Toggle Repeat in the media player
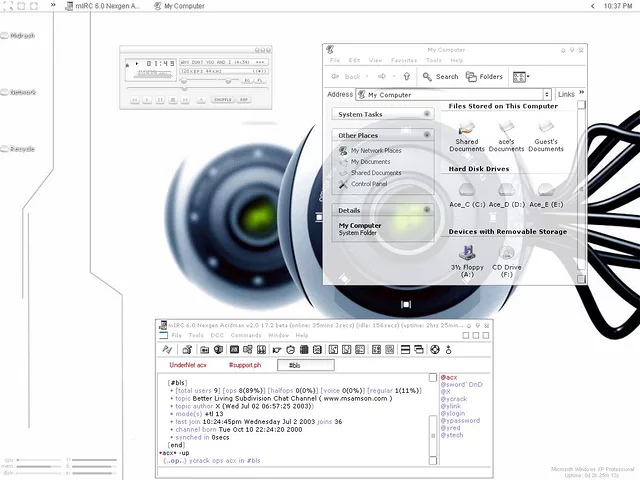This screenshot has height=480, width=640. coord(244,100)
